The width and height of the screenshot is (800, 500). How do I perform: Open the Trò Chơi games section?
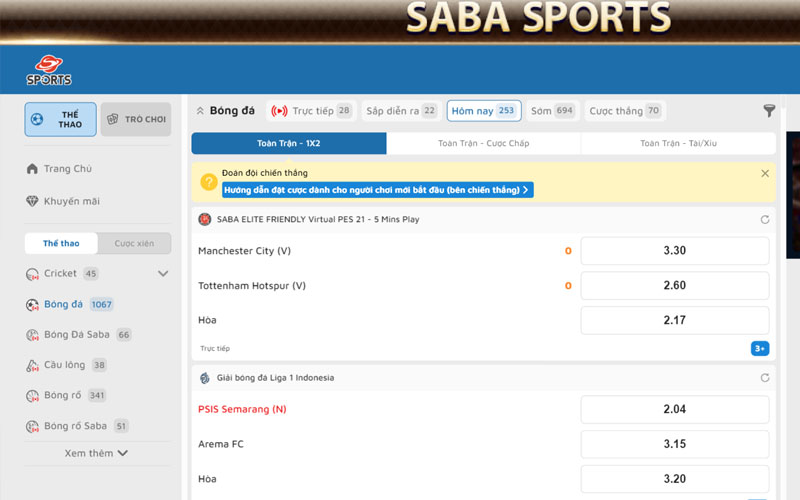[136, 119]
